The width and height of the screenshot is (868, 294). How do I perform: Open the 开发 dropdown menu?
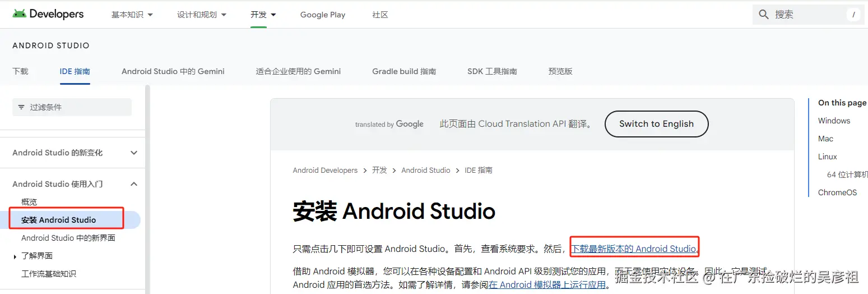tap(263, 15)
